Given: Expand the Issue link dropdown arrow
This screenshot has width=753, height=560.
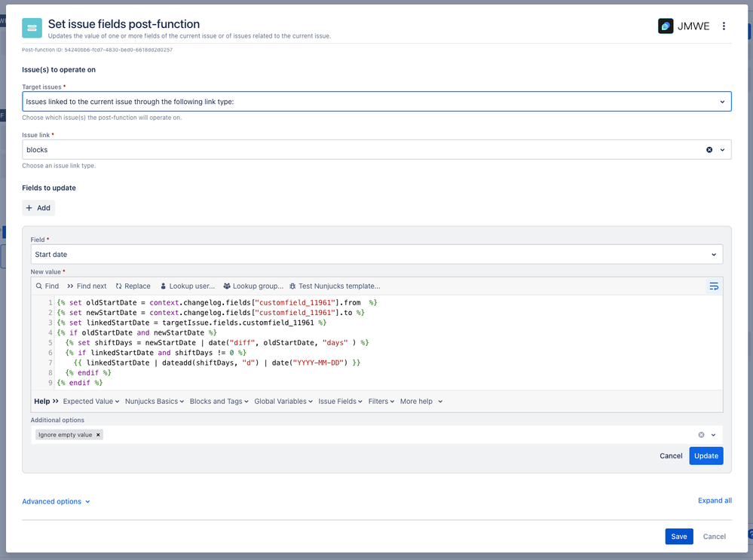Looking at the screenshot, I should 722,150.
